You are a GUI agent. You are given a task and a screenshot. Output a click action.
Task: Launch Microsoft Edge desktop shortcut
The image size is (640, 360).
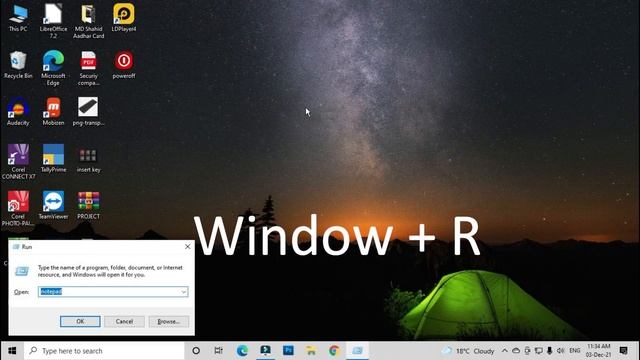tap(53, 68)
